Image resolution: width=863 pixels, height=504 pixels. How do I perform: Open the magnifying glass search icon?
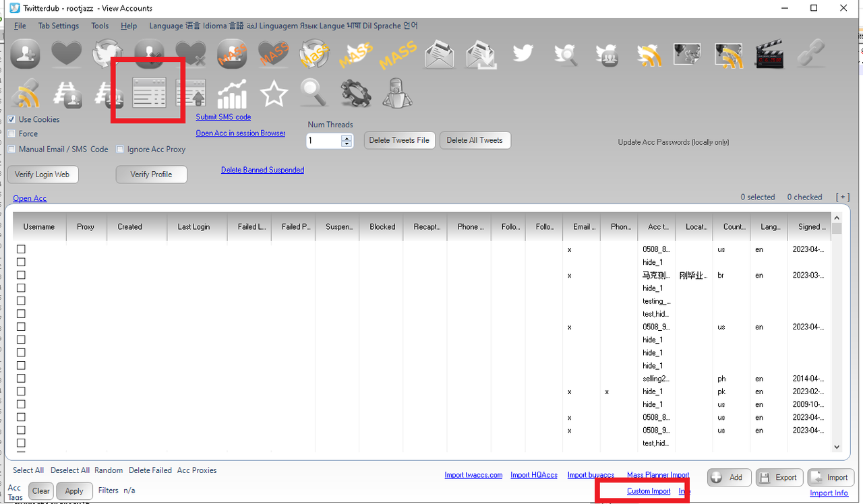pyautogui.click(x=314, y=94)
